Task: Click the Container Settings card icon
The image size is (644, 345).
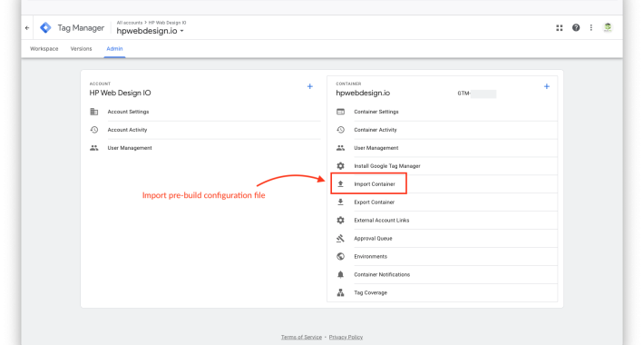Action: (340, 112)
